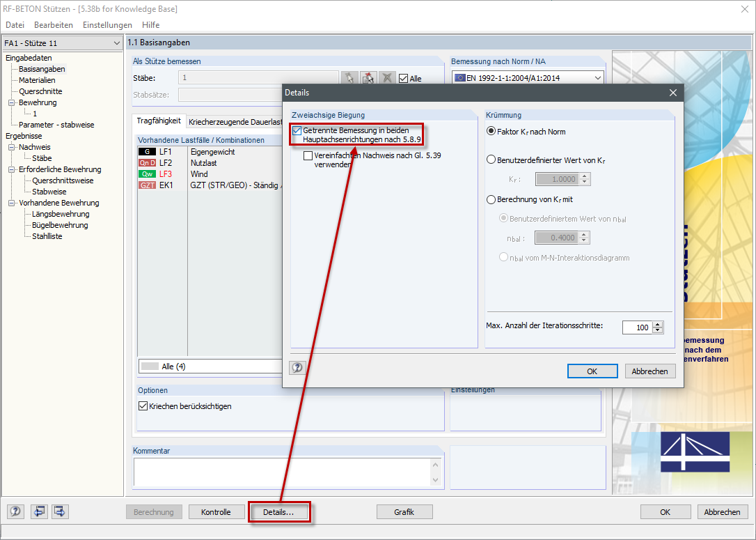756x540 pixels.
Task: Click Abbrechen in the Details dialog
Action: pyautogui.click(x=650, y=371)
